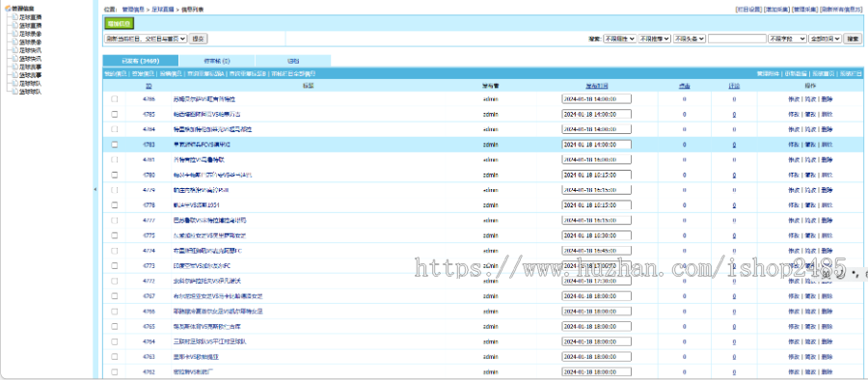
Task: Open 足球录像 in the sidebar tree
Action: coord(31,34)
